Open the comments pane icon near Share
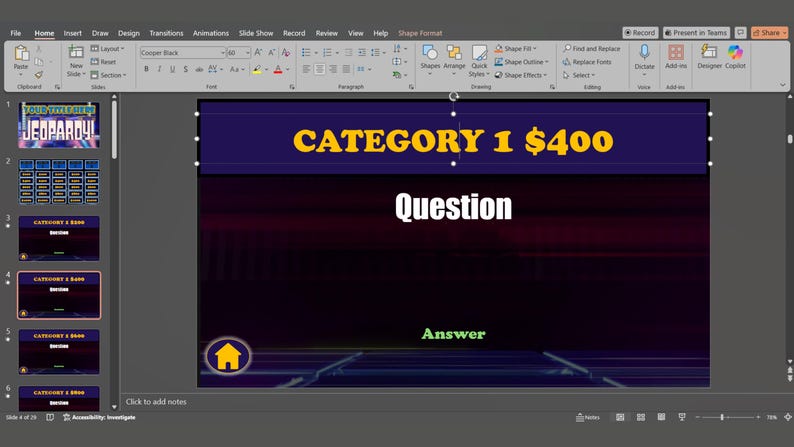The image size is (794, 447). pyautogui.click(x=740, y=32)
